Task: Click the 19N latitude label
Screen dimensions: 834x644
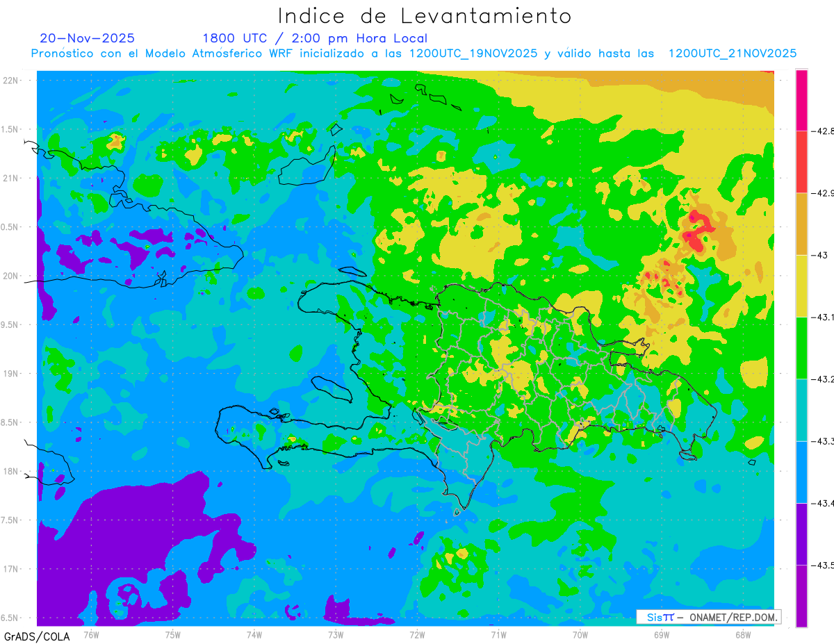Action: click(x=11, y=374)
